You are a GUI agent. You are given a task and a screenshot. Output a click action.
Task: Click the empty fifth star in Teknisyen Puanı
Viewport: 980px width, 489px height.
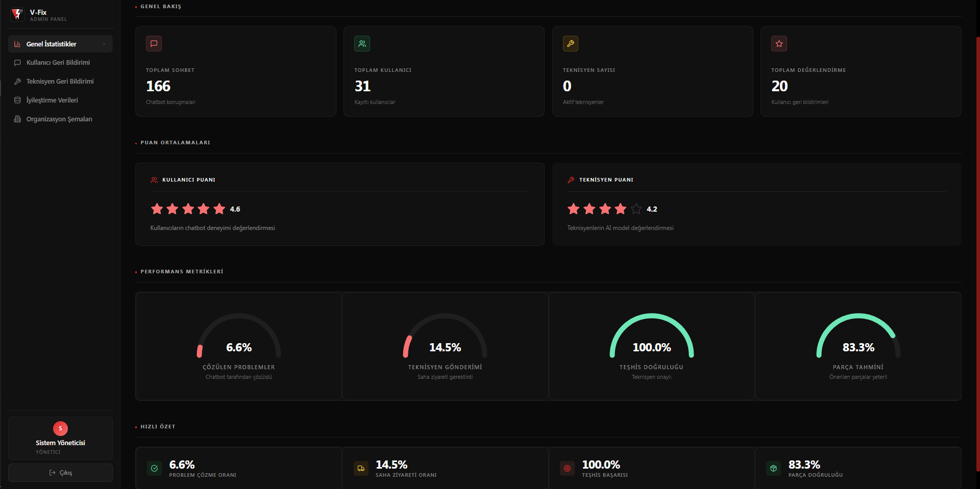click(636, 209)
